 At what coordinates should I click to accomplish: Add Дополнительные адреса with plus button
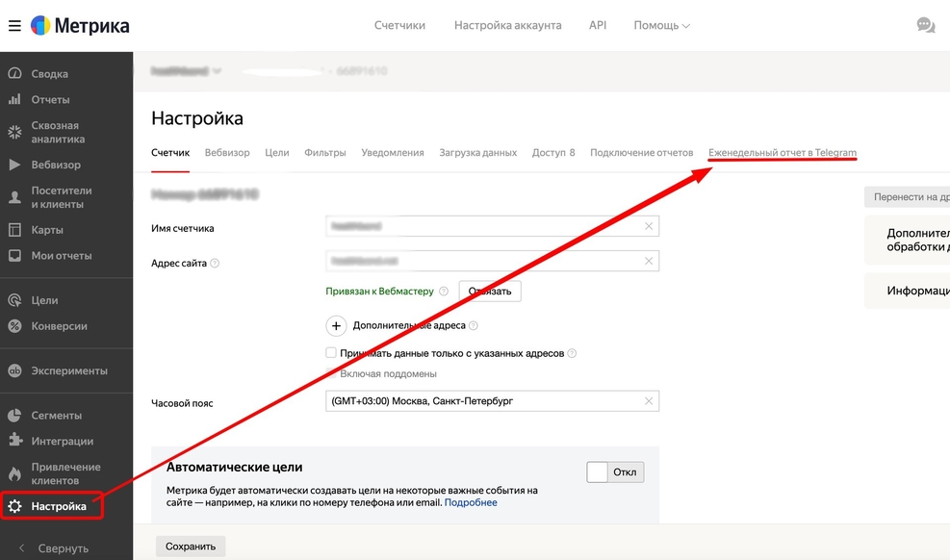tap(336, 326)
